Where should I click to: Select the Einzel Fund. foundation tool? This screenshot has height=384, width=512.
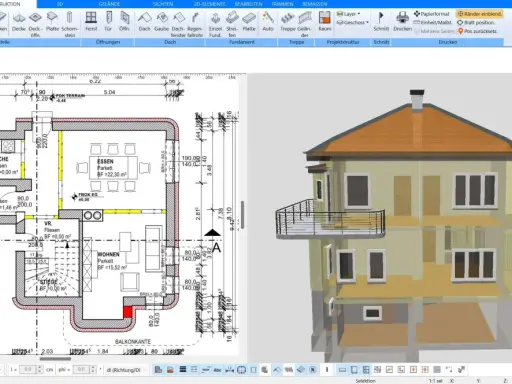[x=215, y=24]
